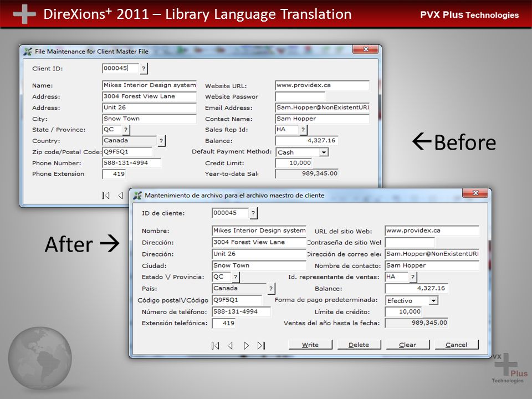The height and width of the screenshot is (399, 532).
Task: Close the File Maintenance for Client Master File window
Action: pos(365,49)
